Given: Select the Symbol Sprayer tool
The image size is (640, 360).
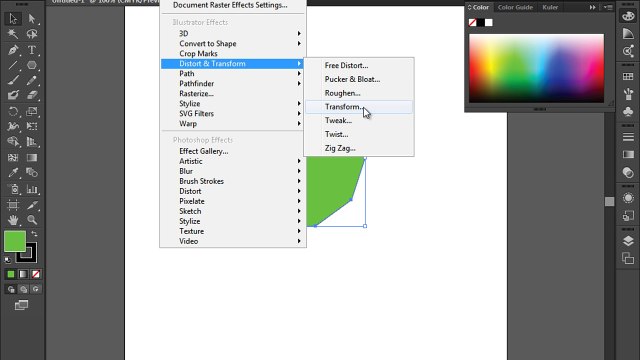Looking at the screenshot, I should click(13, 189).
